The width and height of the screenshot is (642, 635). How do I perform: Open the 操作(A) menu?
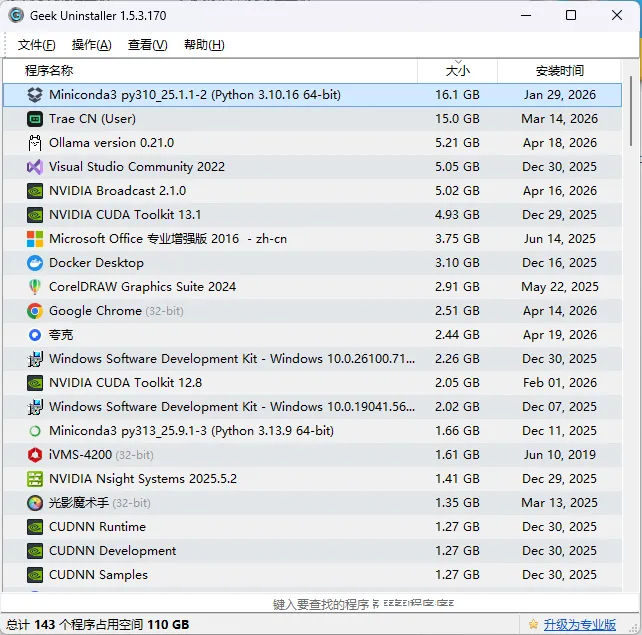pos(91,45)
